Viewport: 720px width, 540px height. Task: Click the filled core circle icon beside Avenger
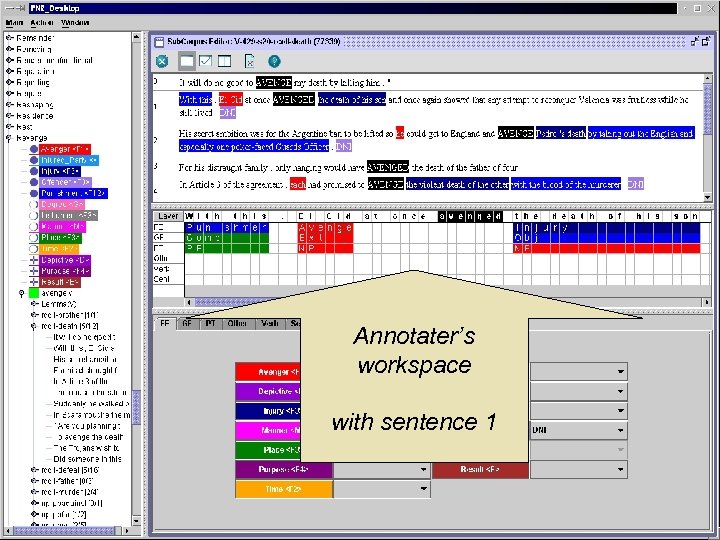[x=34, y=149]
